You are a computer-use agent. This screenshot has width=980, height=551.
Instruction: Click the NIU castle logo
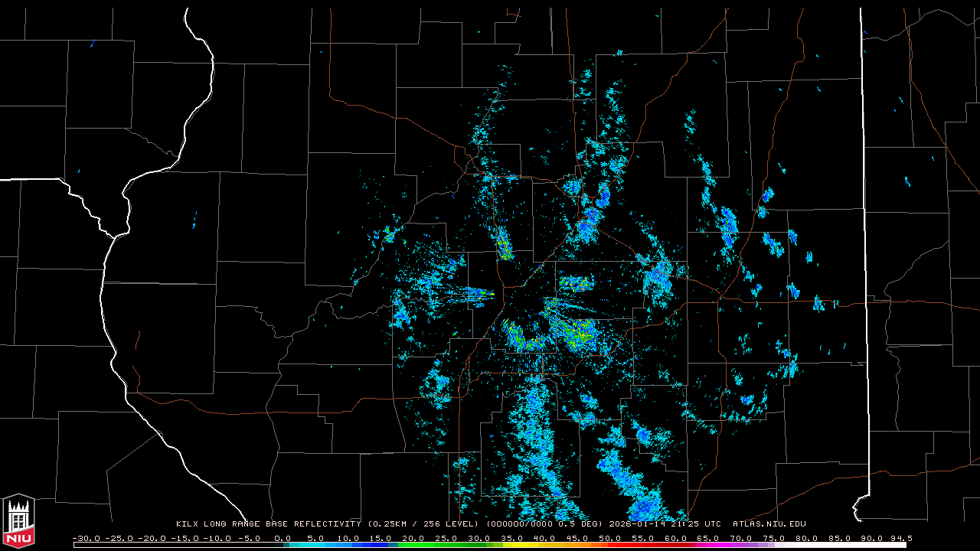pyautogui.click(x=18, y=521)
